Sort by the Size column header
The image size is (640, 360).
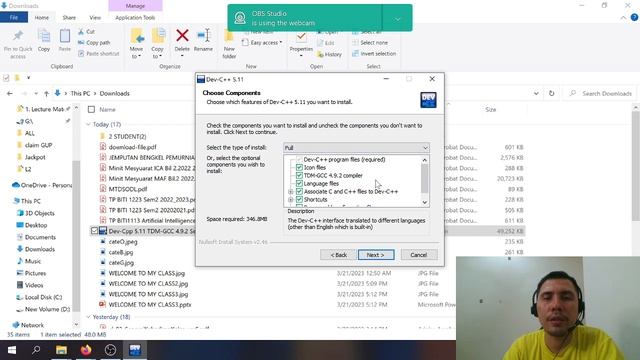(x=491, y=109)
